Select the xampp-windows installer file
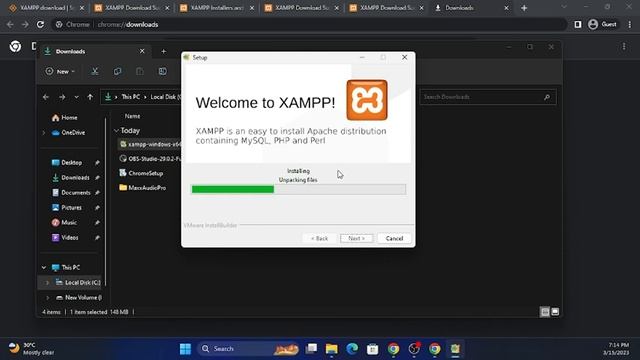The image size is (640, 360). coord(150,144)
